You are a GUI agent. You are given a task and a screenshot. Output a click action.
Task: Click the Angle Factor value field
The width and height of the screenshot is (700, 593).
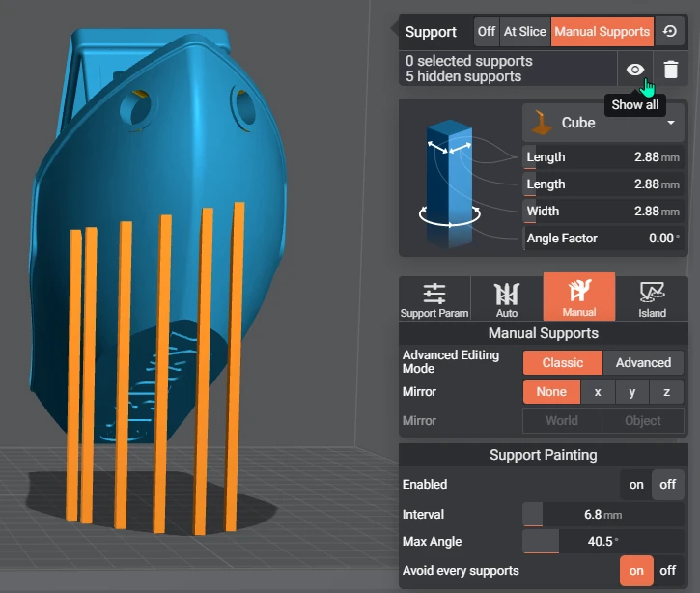coord(603,238)
